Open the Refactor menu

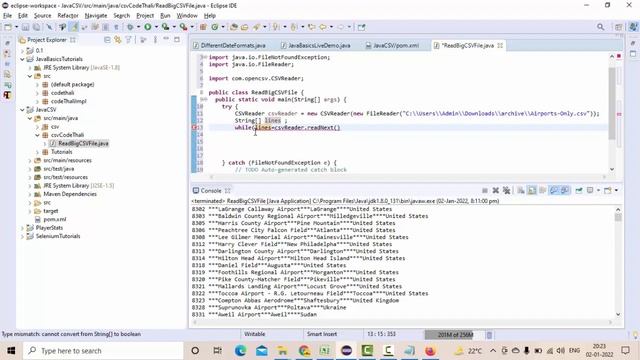[68, 16]
